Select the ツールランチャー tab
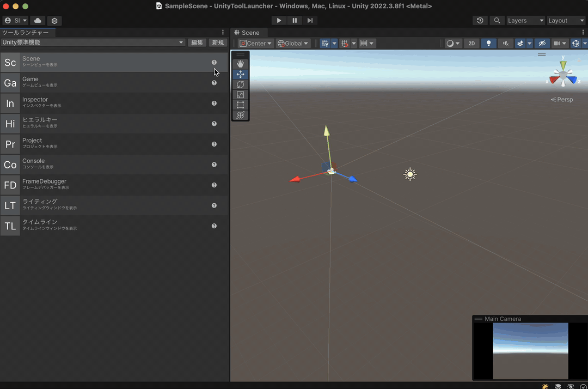588x389 pixels. (x=25, y=33)
